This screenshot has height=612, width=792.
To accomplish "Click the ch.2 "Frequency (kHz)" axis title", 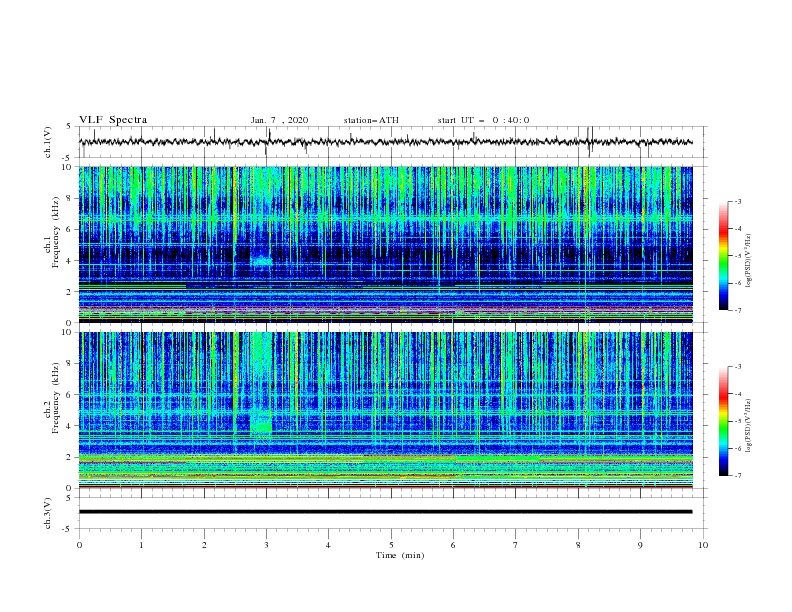I will (55, 398).
